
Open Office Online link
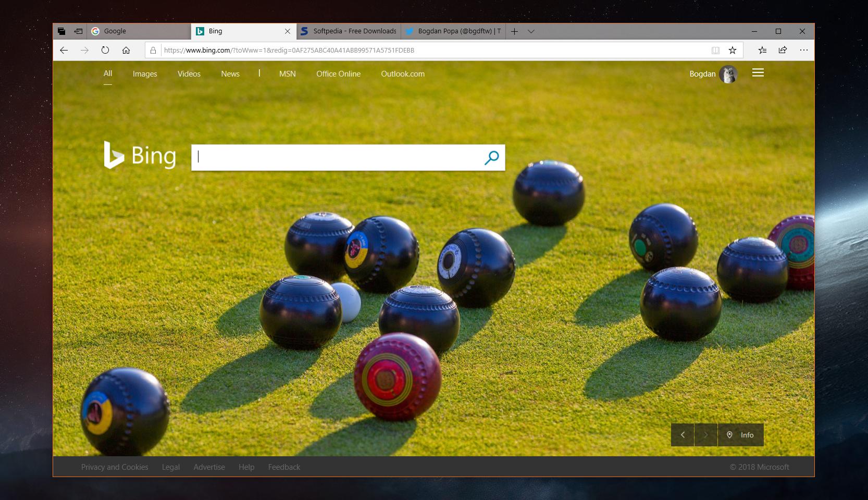[x=339, y=74]
